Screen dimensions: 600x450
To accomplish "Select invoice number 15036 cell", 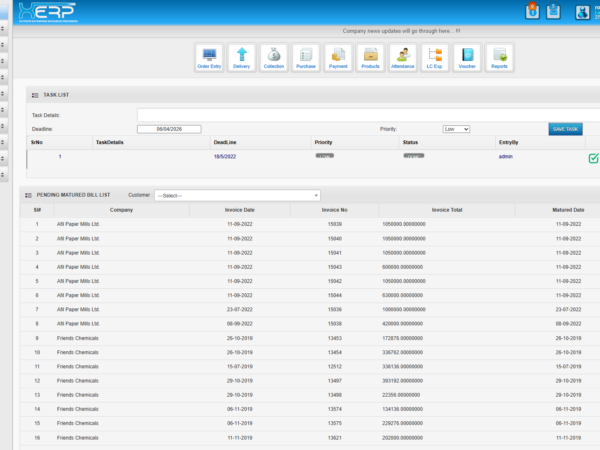I will [x=335, y=310].
